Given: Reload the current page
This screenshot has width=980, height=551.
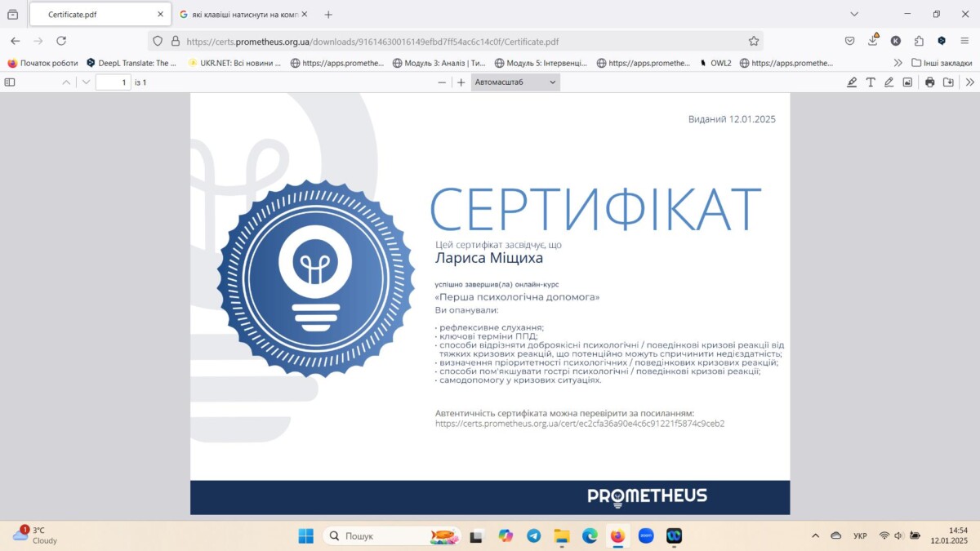Looking at the screenshot, I should coord(61,41).
